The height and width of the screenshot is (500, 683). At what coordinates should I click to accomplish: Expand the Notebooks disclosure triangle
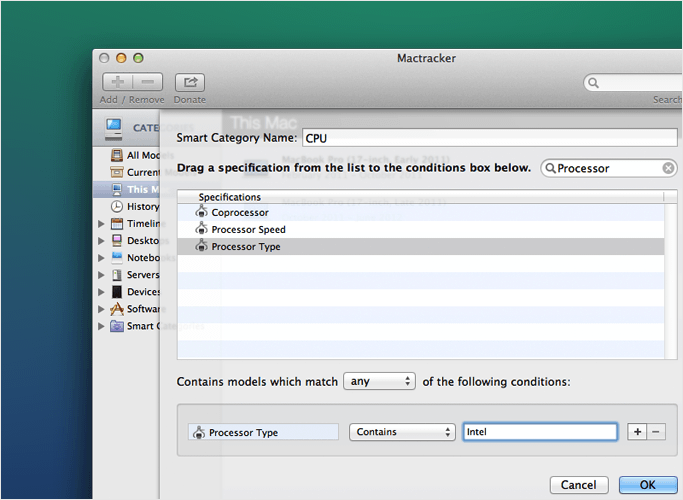pos(101,258)
